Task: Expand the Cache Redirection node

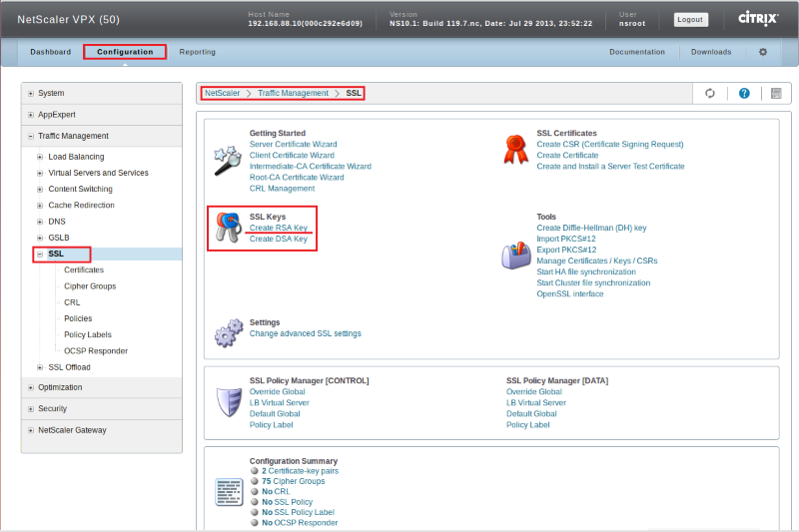Action: 40,206
